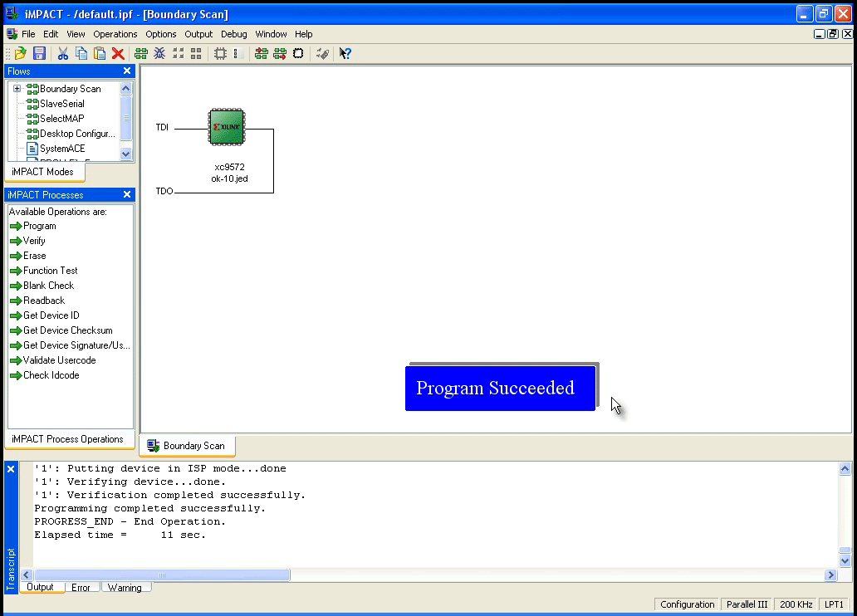Close the Flows panel

click(x=127, y=71)
